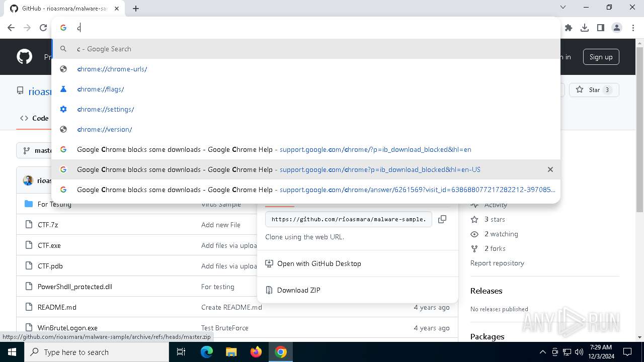Select the GitHub repository browser tab

click(x=63, y=9)
